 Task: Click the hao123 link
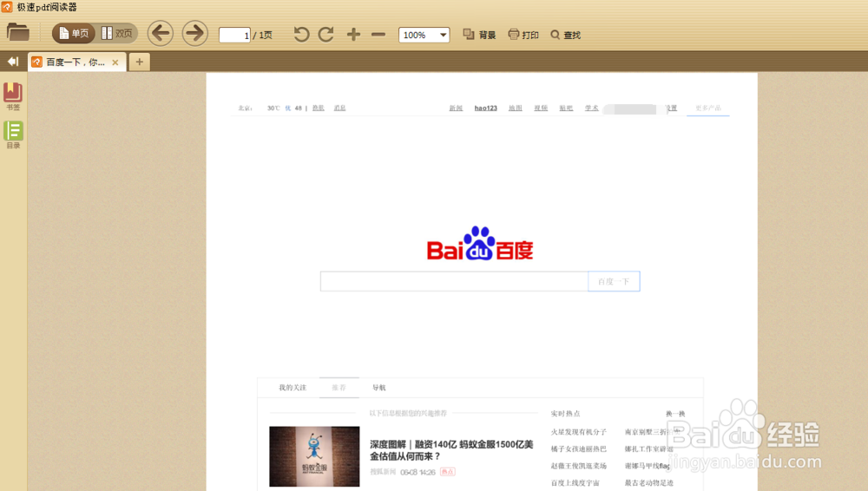485,108
